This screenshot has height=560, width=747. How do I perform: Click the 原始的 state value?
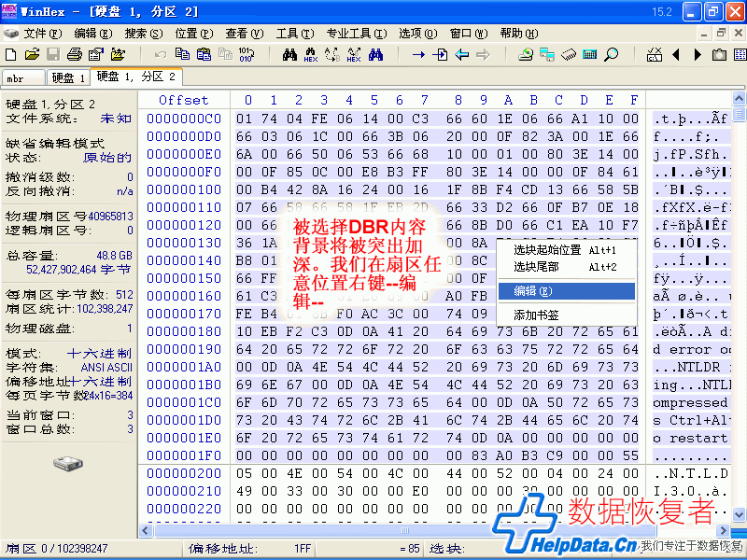[x=107, y=158]
